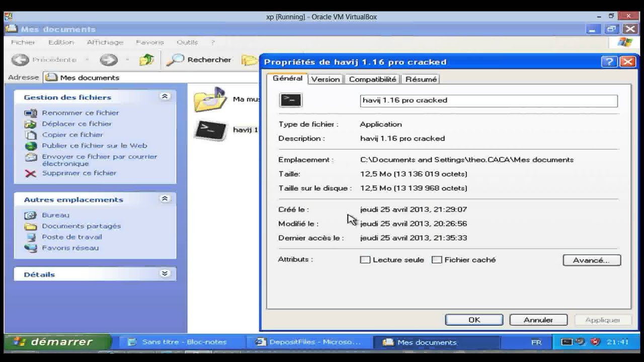Click the Renommer ce fichier icon
644x362 pixels.
coord(31,113)
